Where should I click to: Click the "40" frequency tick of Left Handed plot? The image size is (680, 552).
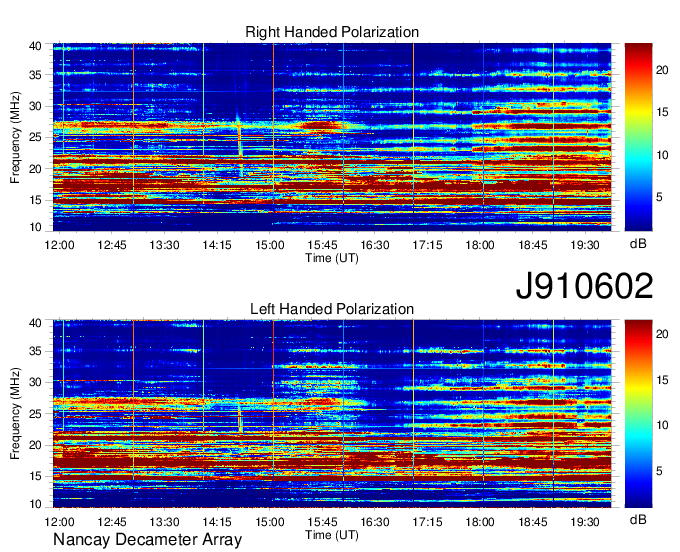coord(35,323)
